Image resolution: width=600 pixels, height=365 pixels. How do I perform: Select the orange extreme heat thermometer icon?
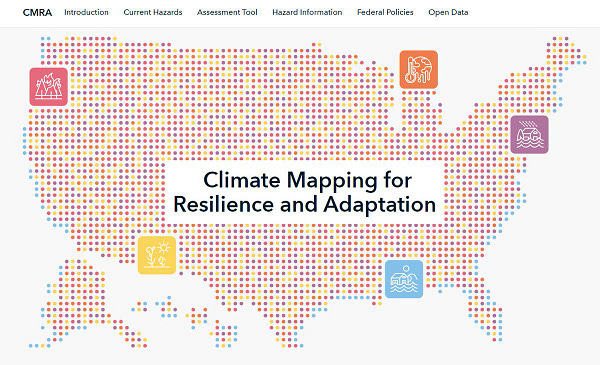click(419, 69)
